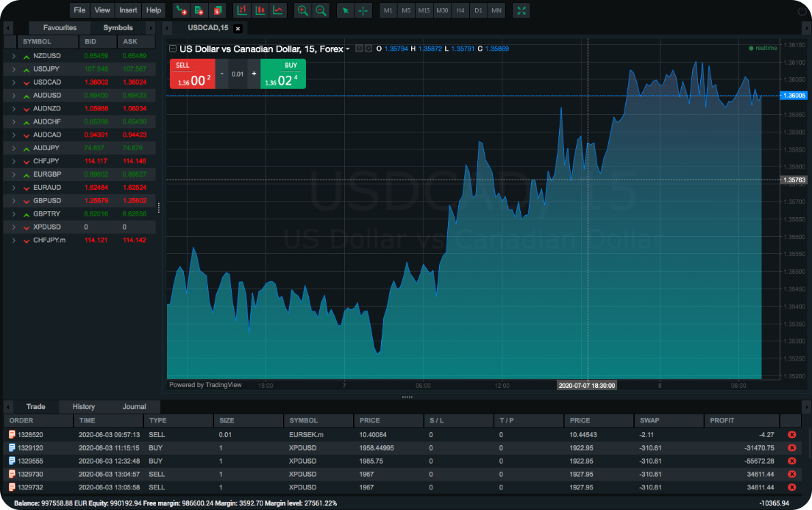Expand the AUDUSD symbol row
The height and width of the screenshot is (510, 812).
(13, 96)
